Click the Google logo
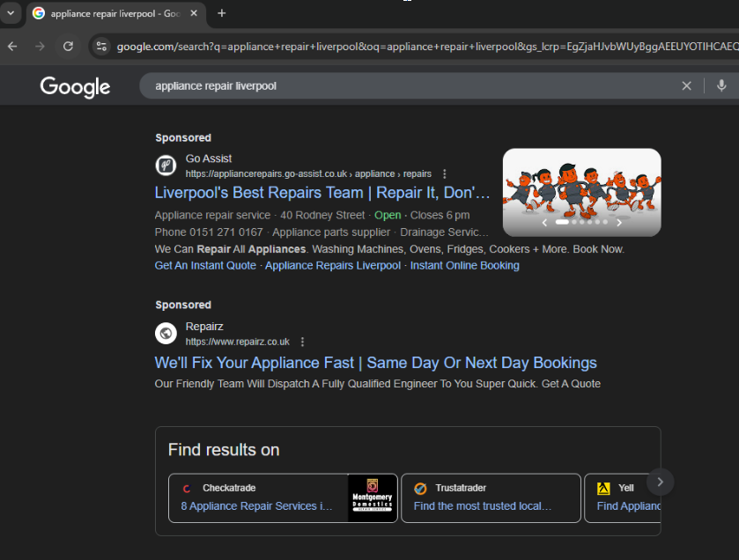This screenshot has height=560, width=739. coord(75,86)
